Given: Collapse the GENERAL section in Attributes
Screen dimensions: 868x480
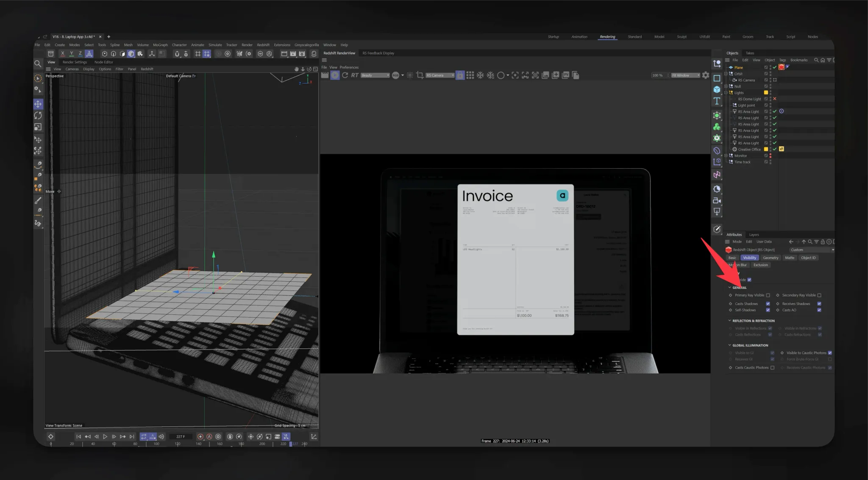Looking at the screenshot, I should (x=730, y=287).
